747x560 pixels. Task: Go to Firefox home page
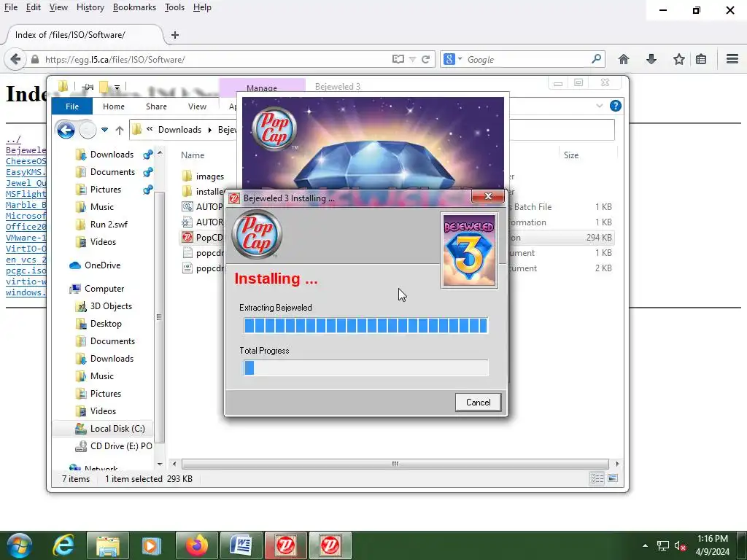(623, 59)
